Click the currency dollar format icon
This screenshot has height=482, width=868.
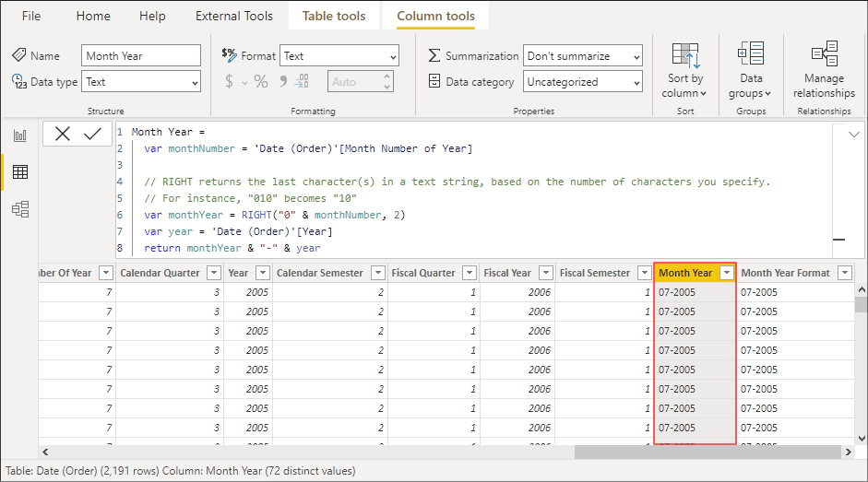click(x=229, y=81)
